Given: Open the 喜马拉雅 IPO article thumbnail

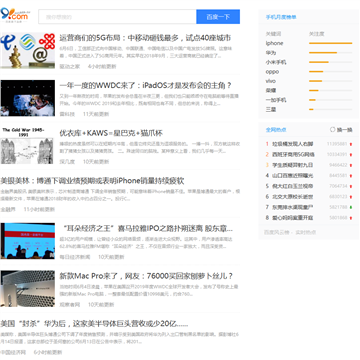Looking at the screenshot, I should click(28, 241).
